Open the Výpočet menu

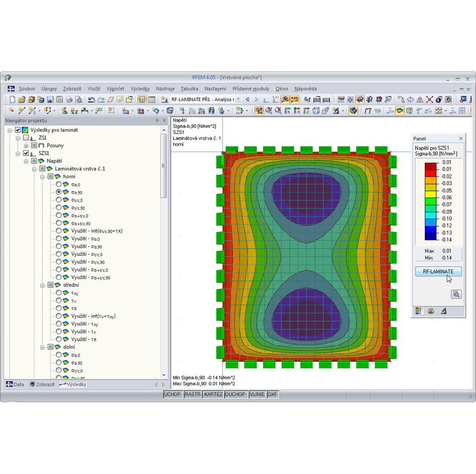click(x=115, y=89)
